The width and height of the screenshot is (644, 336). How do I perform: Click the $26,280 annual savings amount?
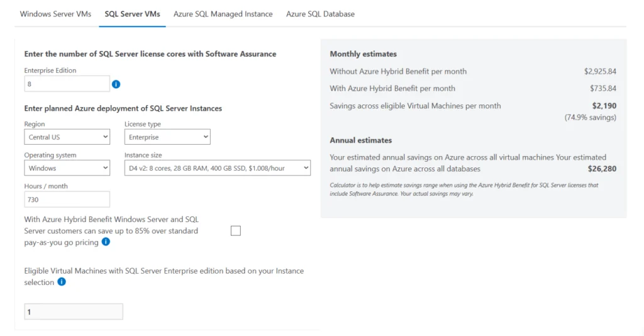click(x=602, y=169)
